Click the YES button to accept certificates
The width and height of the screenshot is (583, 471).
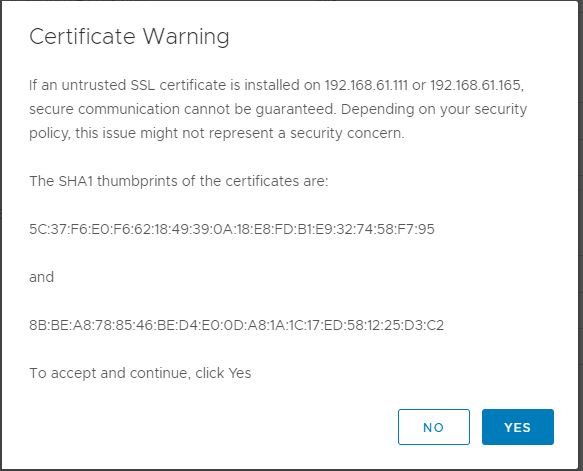pyautogui.click(x=518, y=427)
